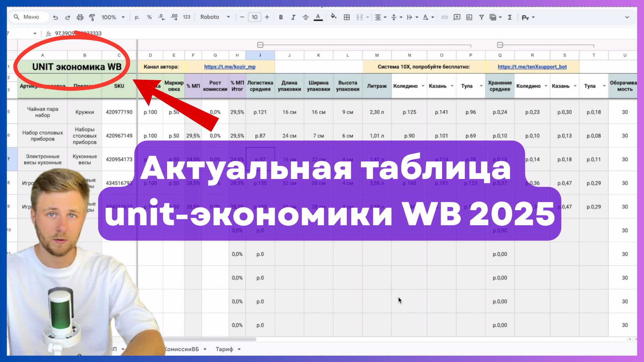The height and width of the screenshot is (362, 644).
Task: Decrease decimal places with the .0 button
Action: tap(161, 17)
